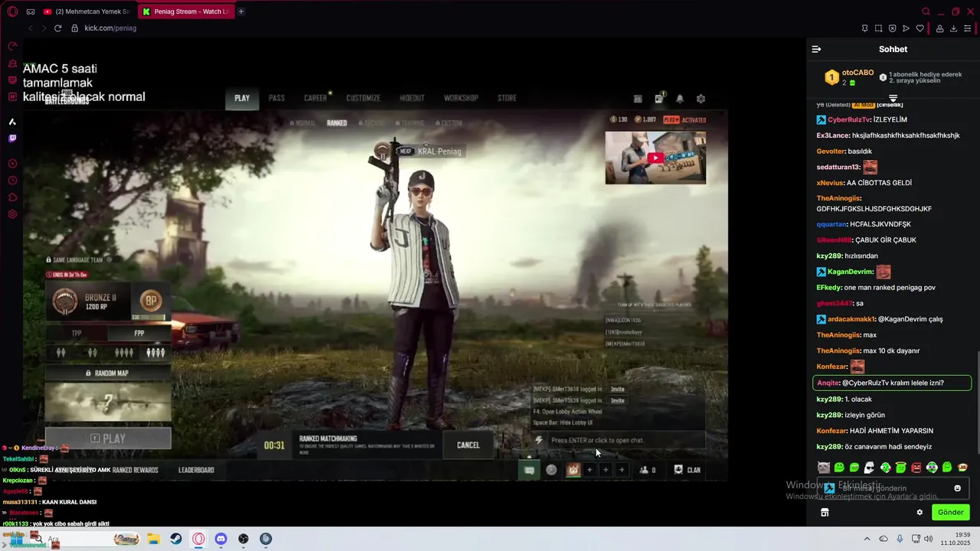Open a new browser tab
Image resolution: width=980 pixels, height=551 pixels.
point(241,11)
